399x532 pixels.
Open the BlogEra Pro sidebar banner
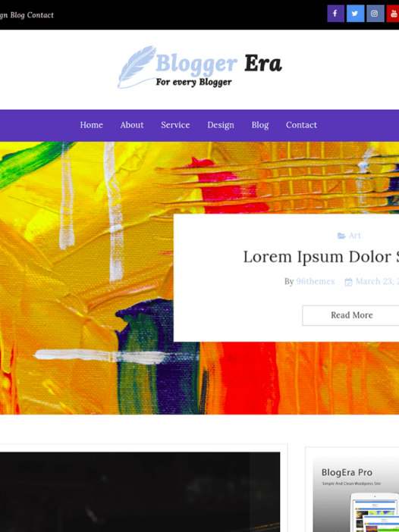356,493
